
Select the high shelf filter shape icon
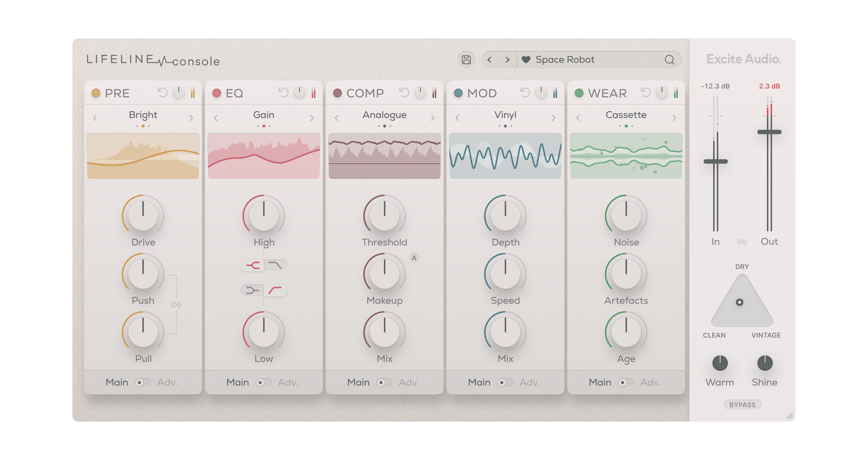coord(252,266)
